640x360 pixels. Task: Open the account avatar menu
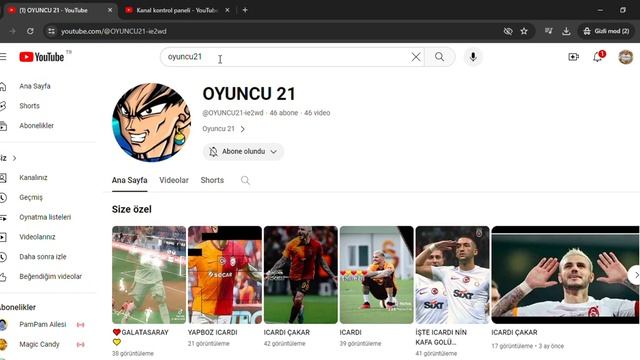[625, 57]
